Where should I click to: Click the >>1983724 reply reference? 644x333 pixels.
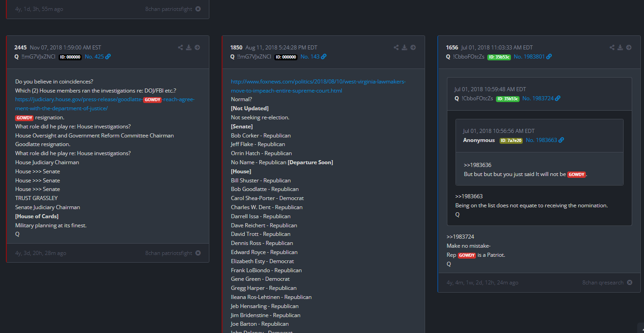click(x=460, y=237)
